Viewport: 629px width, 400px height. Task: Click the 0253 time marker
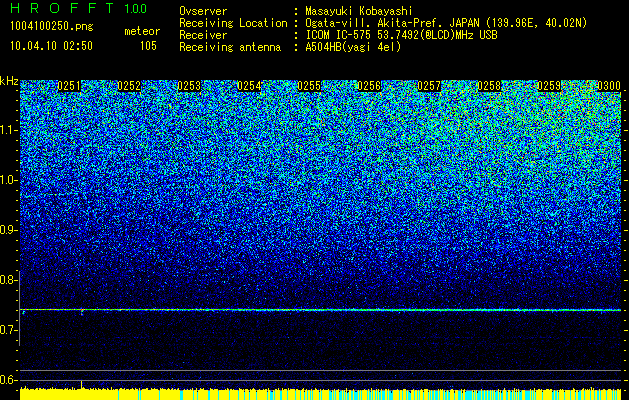[x=189, y=86]
